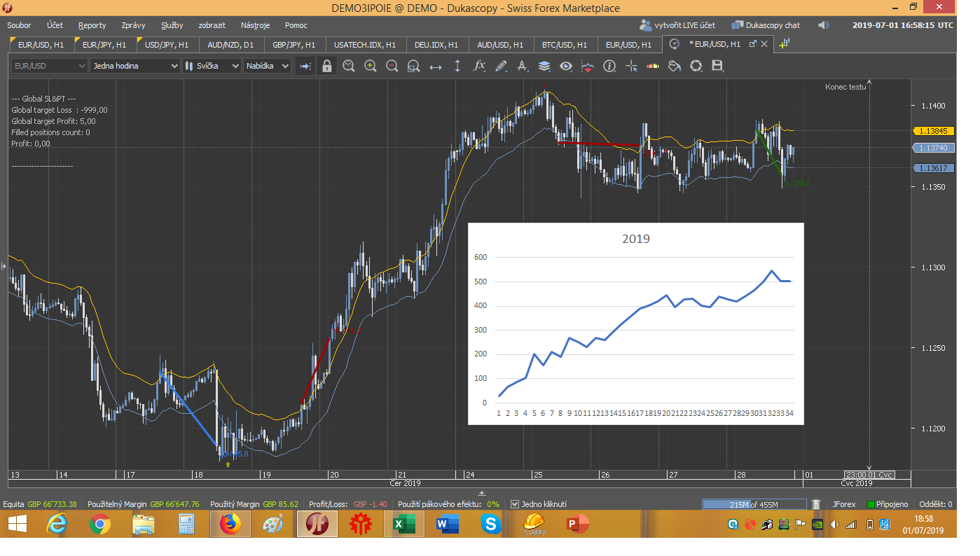
Task: Select the pencil drawing tool
Action: click(x=501, y=66)
